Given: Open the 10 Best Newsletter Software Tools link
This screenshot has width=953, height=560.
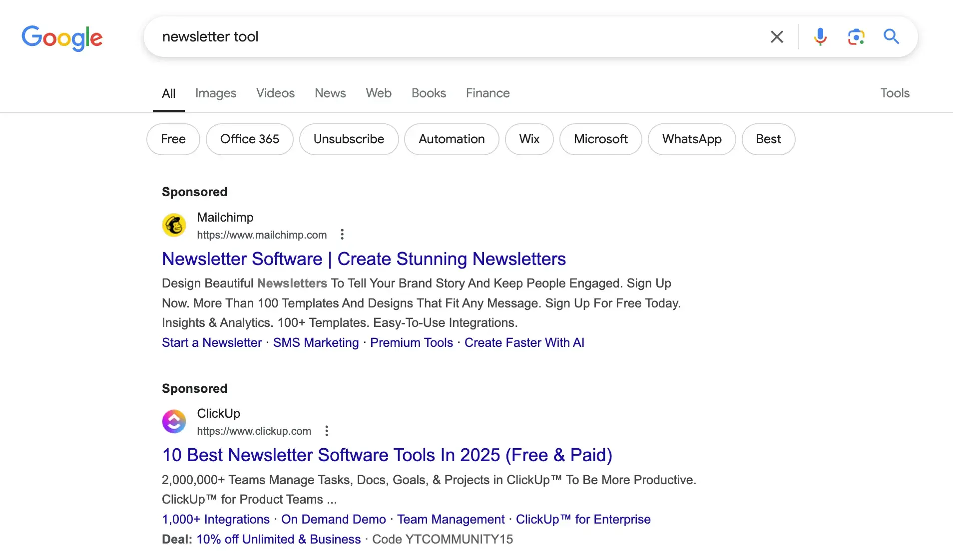Looking at the screenshot, I should point(387,455).
